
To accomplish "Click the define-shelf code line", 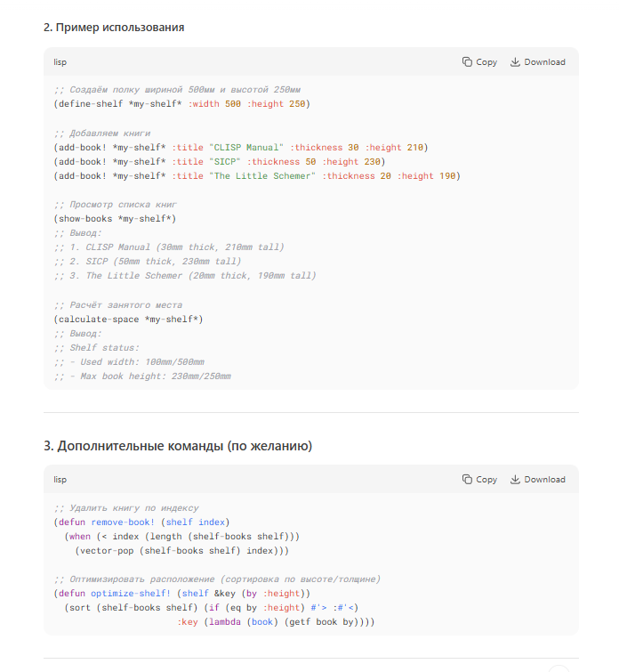I will coord(181,104).
